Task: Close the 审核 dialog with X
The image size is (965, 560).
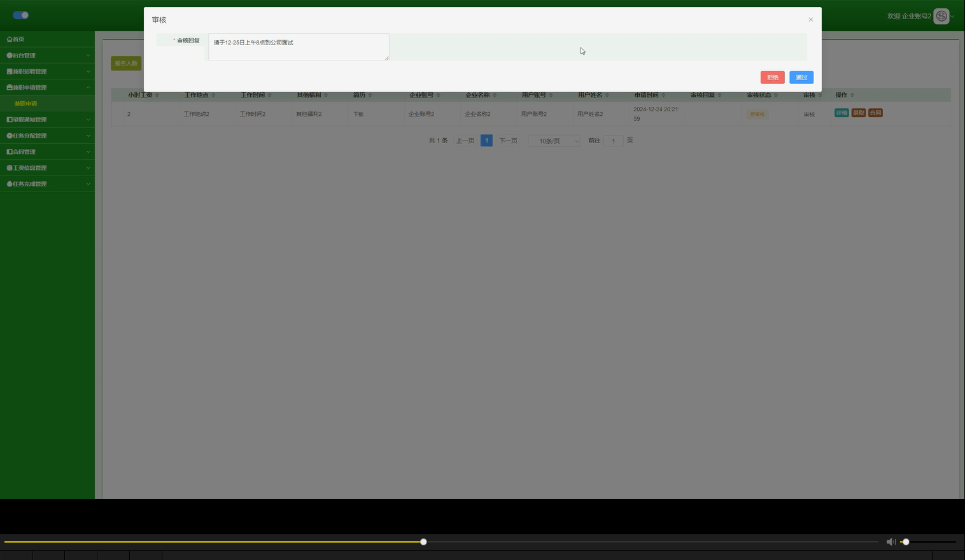Action: tap(810, 20)
